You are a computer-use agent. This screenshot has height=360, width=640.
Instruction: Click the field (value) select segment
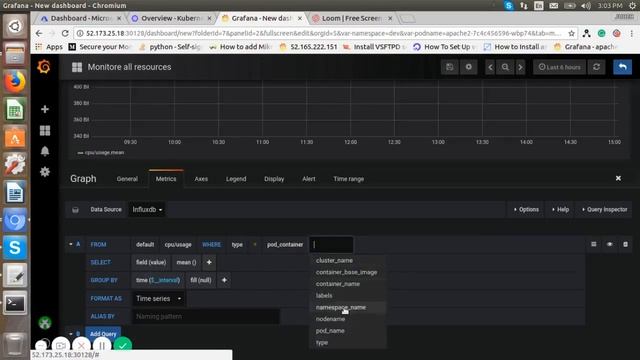coord(151,262)
